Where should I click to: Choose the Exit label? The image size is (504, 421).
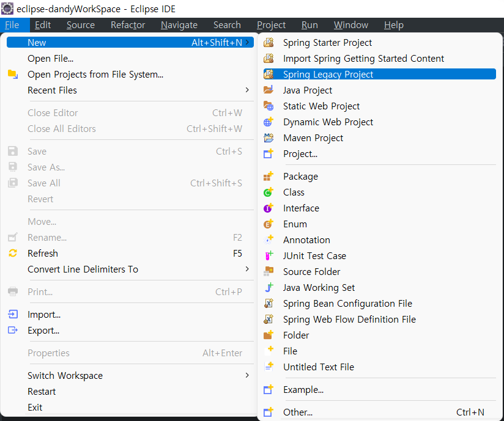click(x=35, y=407)
